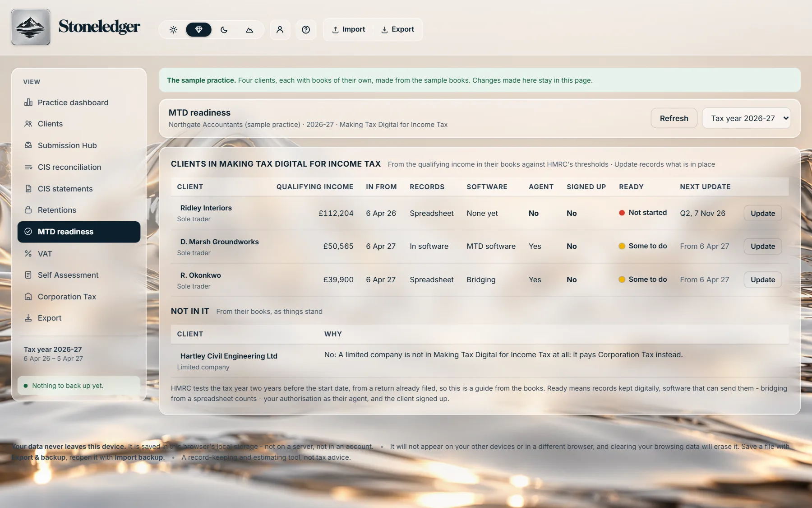Click the Stoneledger mountain logo
The height and width of the screenshot is (508, 812).
coord(31,27)
